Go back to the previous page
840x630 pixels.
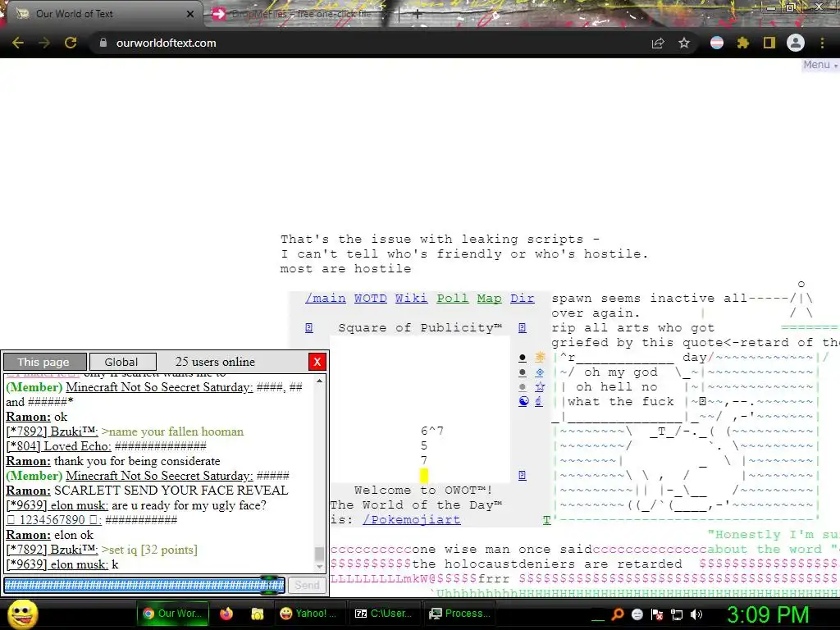(x=18, y=43)
